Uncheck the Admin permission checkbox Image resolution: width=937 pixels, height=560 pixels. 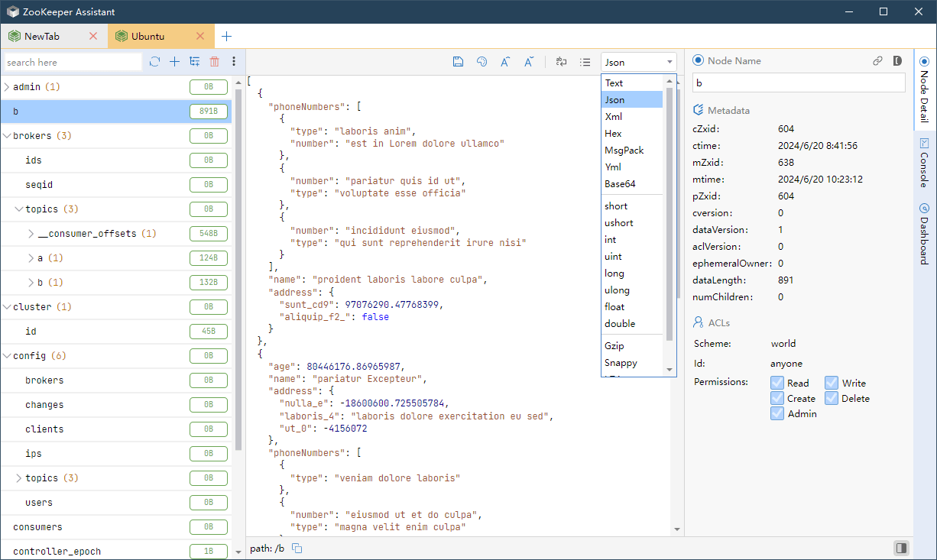777,413
